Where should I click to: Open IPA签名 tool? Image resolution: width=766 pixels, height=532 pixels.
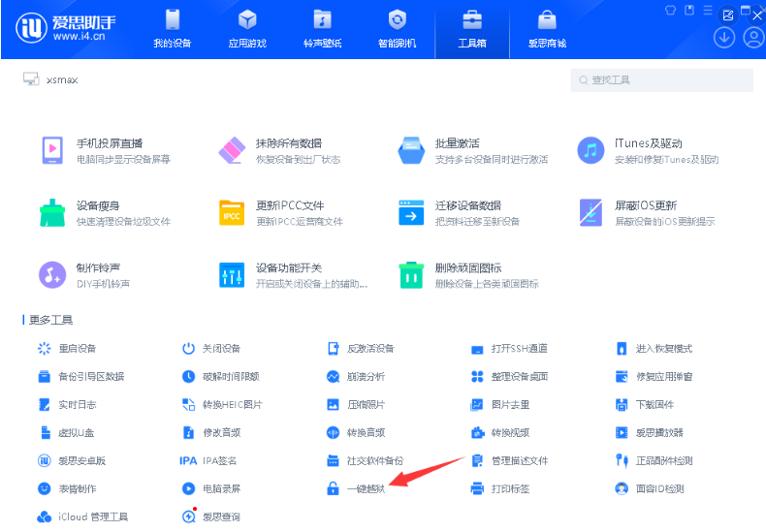(208, 460)
